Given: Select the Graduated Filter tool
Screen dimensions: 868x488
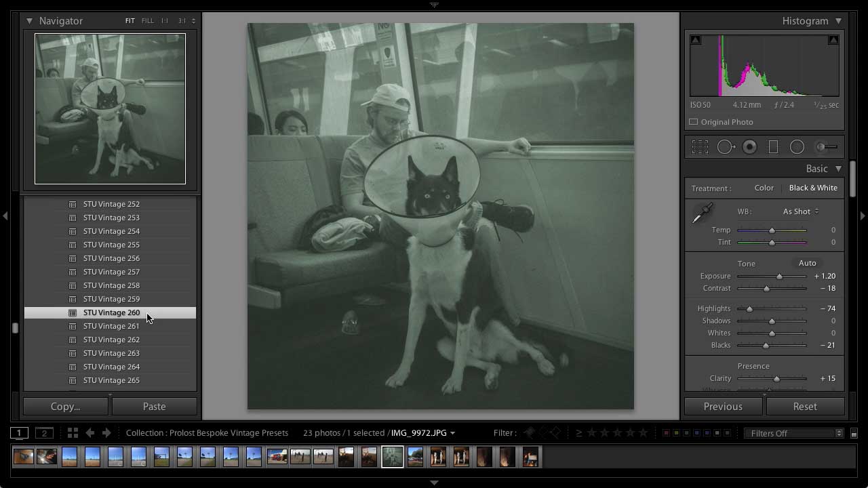Looking at the screenshot, I should click(x=773, y=147).
